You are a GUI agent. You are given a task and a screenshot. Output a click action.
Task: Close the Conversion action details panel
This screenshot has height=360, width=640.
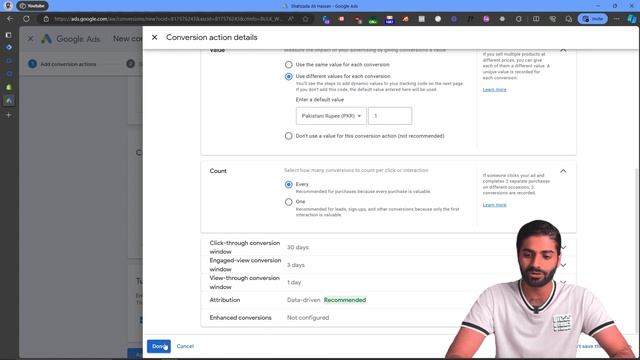[154, 38]
